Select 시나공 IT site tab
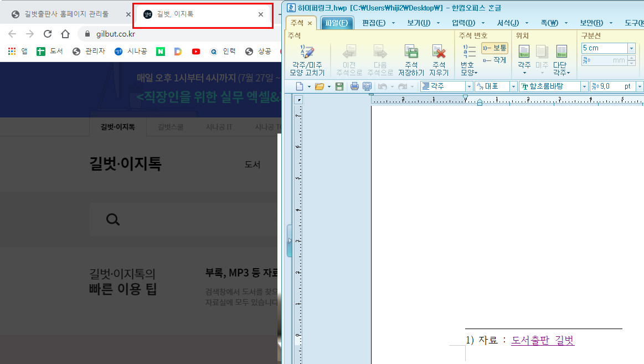 click(x=219, y=127)
